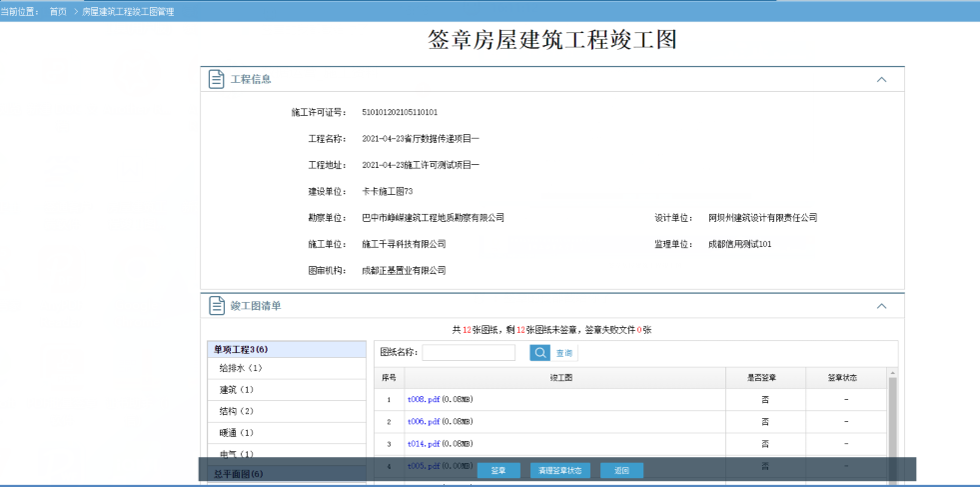This screenshot has height=487, width=980.
Task: Click the 返回 button
Action: click(621, 471)
